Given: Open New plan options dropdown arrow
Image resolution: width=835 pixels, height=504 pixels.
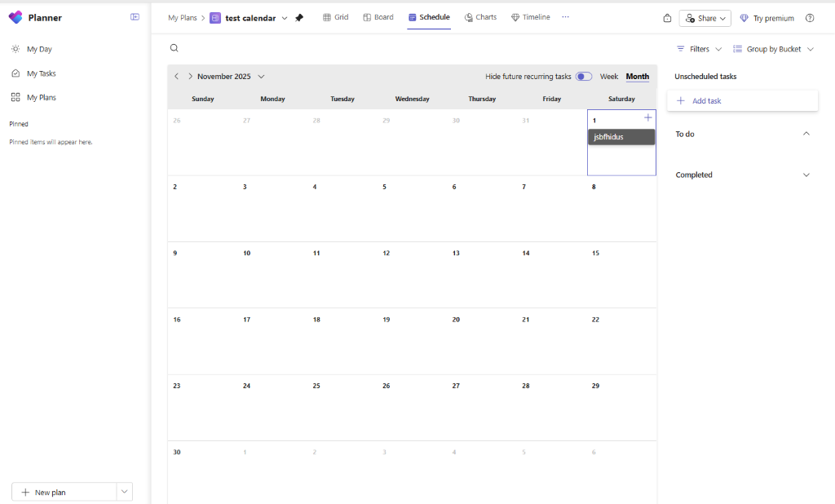Looking at the screenshot, I should pyautogui.click(x=124, y=492).
